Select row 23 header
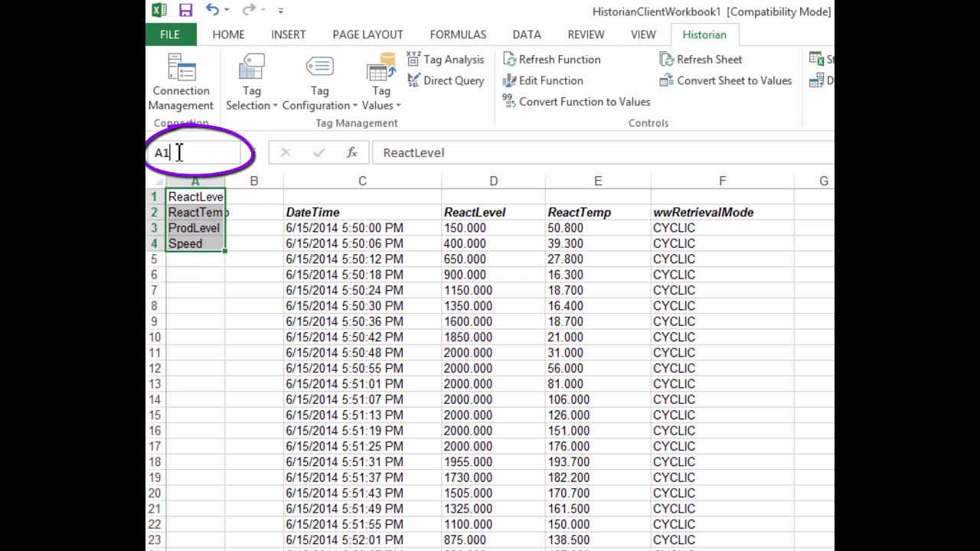 (155, 540)
